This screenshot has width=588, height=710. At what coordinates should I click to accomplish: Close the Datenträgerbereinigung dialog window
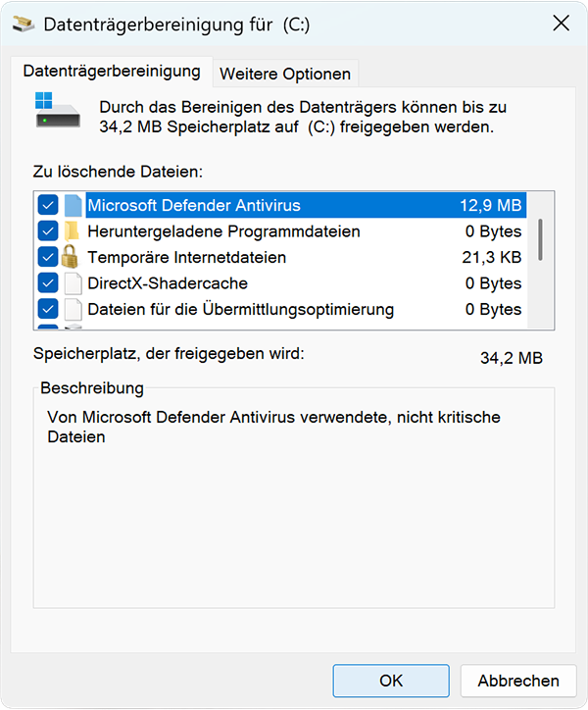pos(562,25)
